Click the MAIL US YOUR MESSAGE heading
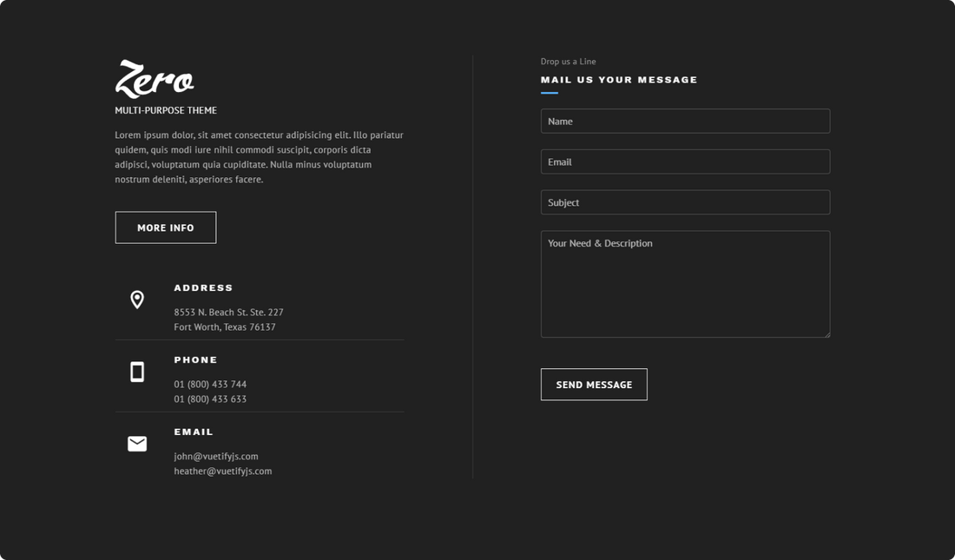955x560 pixels. point(619,80)
